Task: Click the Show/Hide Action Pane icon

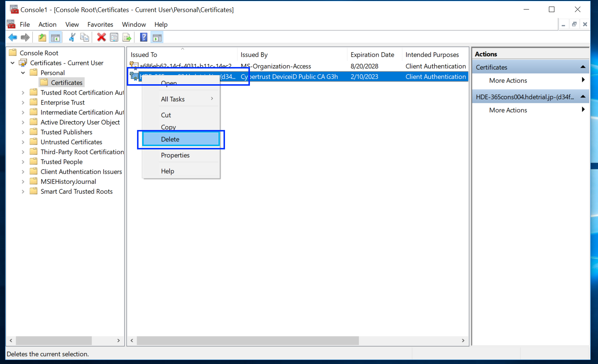Action: pyautogui.click(x=157, y=37)
